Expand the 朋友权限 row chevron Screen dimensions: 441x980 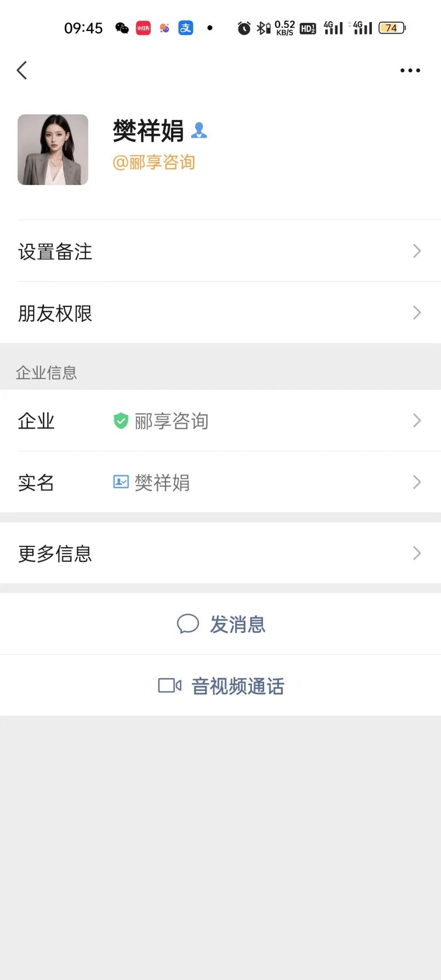(x=417, y=313)
